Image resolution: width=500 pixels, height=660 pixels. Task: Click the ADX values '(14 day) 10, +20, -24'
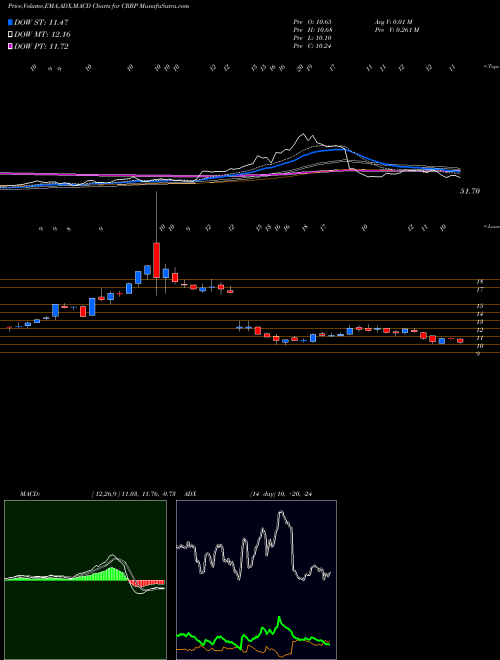[280, 494]
